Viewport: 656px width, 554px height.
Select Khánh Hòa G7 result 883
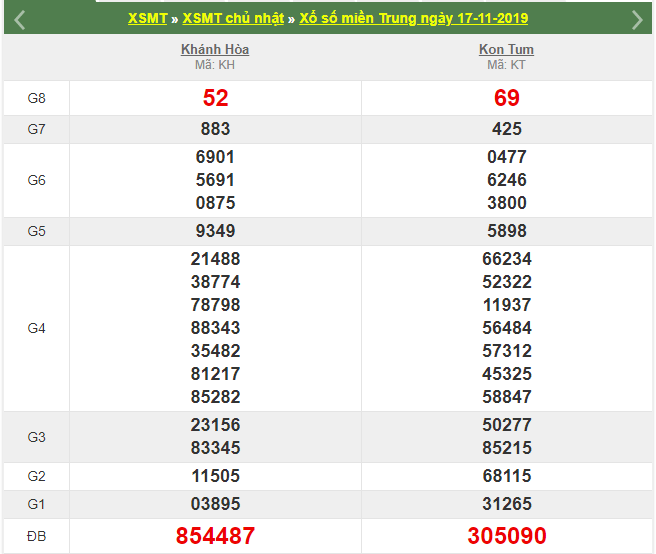point(215,129)
